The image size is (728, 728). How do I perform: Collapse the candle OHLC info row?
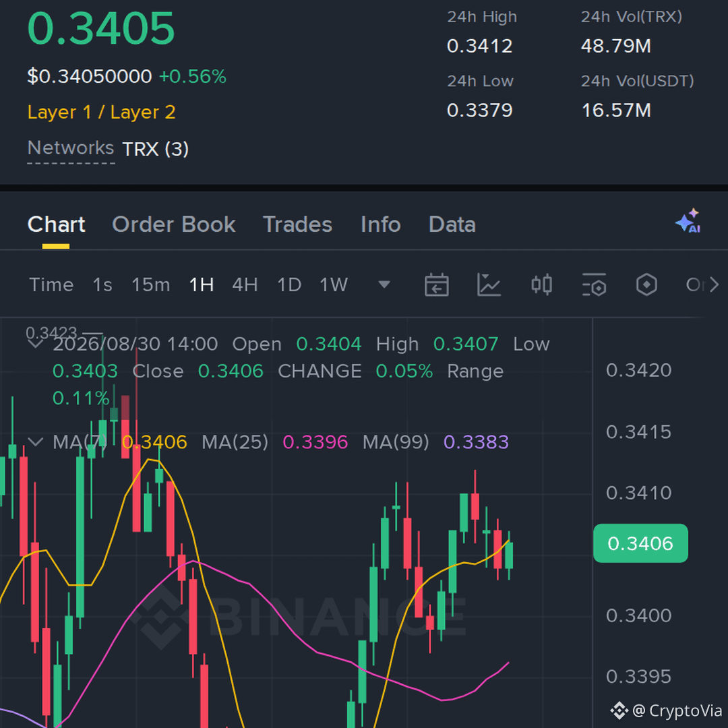pos(36,344)
